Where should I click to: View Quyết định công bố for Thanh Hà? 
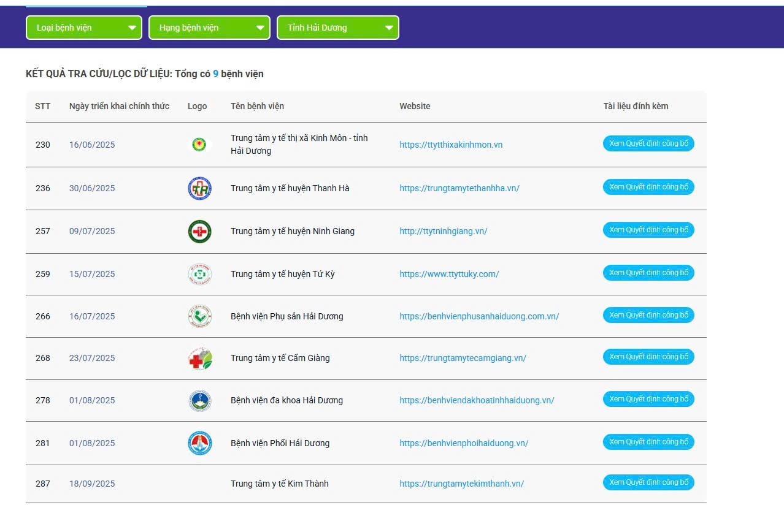(x=648, y=187)
